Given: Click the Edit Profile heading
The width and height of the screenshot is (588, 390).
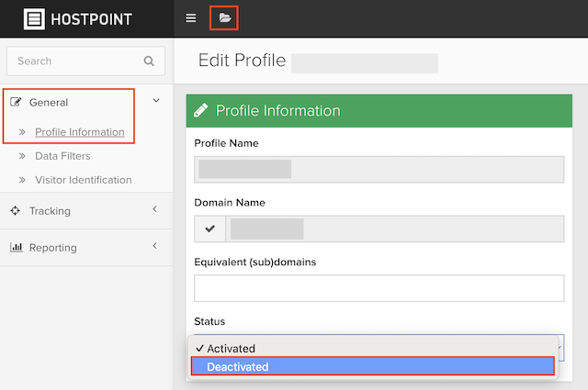Looking at the screenshot, I should click(x=242, y=61).
